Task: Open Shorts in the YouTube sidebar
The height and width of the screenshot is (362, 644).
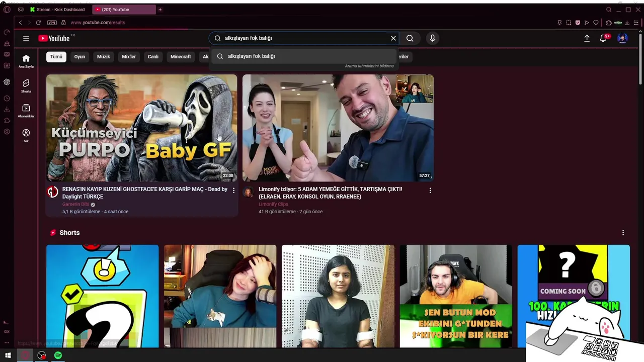Action: [26, 86]
